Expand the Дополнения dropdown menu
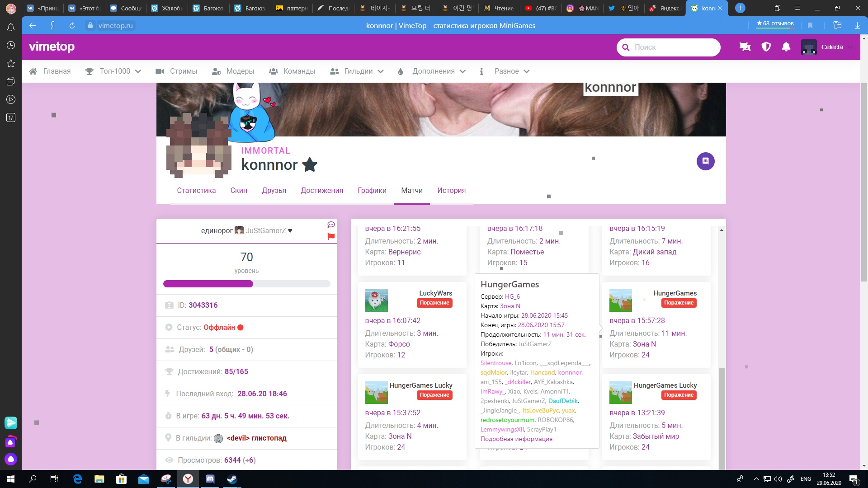Image resolution: width=868 pixels, height=488 pixels. [462, 71]
